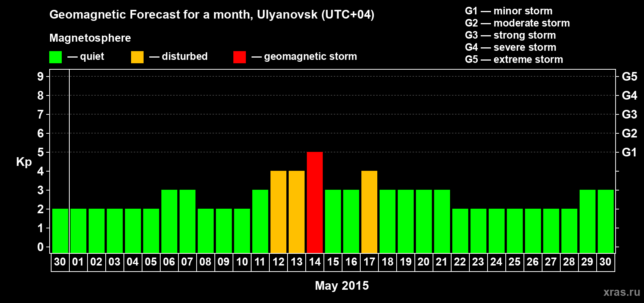
Task: Click the G5 — extreme storm legend line
Action: tap(514, 59)
